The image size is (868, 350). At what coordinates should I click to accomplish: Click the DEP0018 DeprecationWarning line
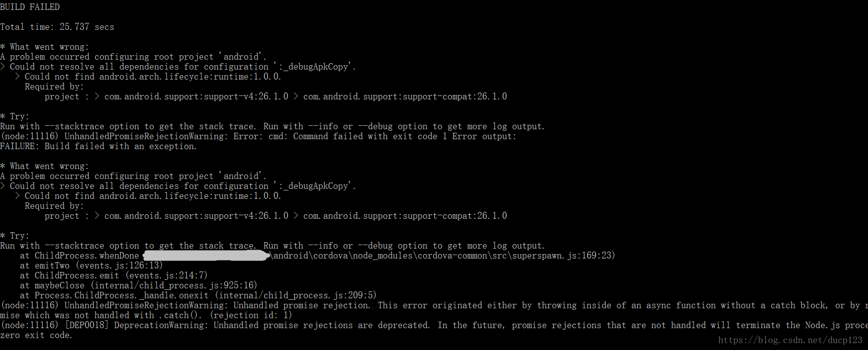pyautogui.click(x=434, y=325)
